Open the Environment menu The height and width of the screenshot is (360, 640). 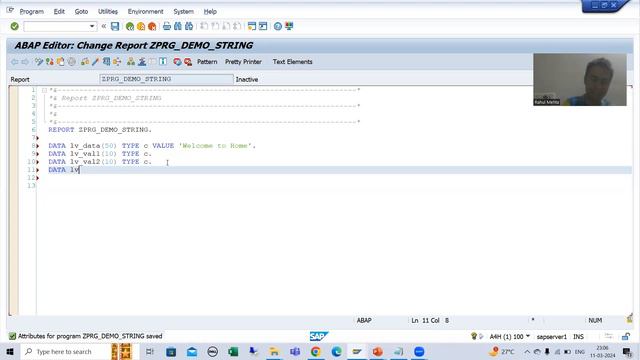coord(145,11)
